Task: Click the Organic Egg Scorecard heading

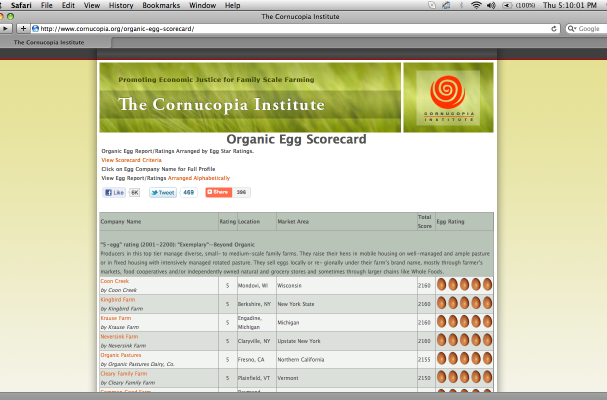Action: tap(296, 139)
